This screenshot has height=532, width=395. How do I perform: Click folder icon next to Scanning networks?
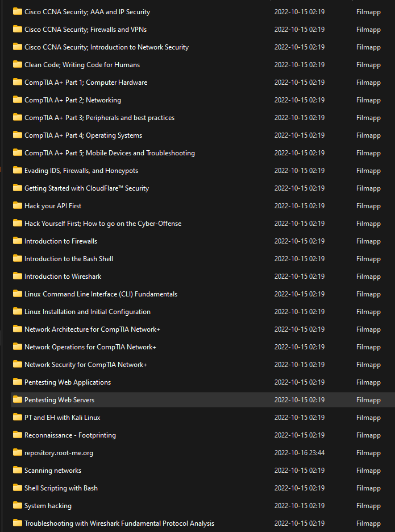[x=18, y=470]
